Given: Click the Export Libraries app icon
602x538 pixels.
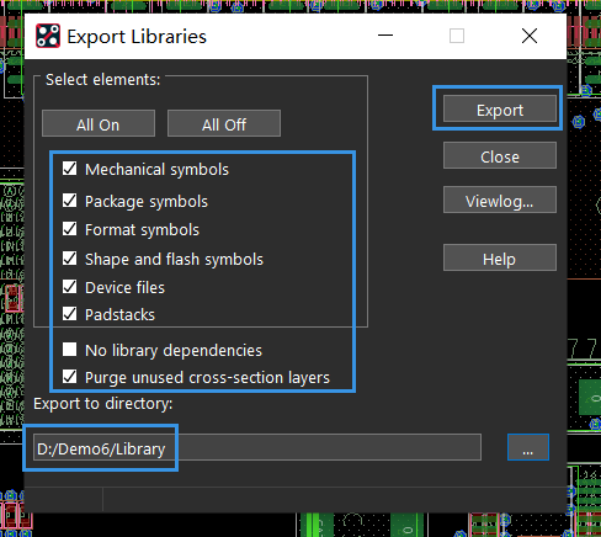Looking at the screenshot, I should tap(48, 36).
